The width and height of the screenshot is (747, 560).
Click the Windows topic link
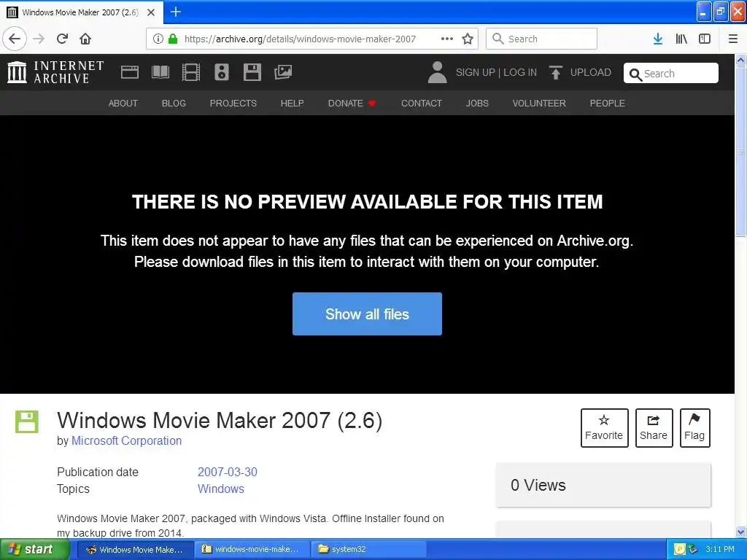click(x=220, y=489)
